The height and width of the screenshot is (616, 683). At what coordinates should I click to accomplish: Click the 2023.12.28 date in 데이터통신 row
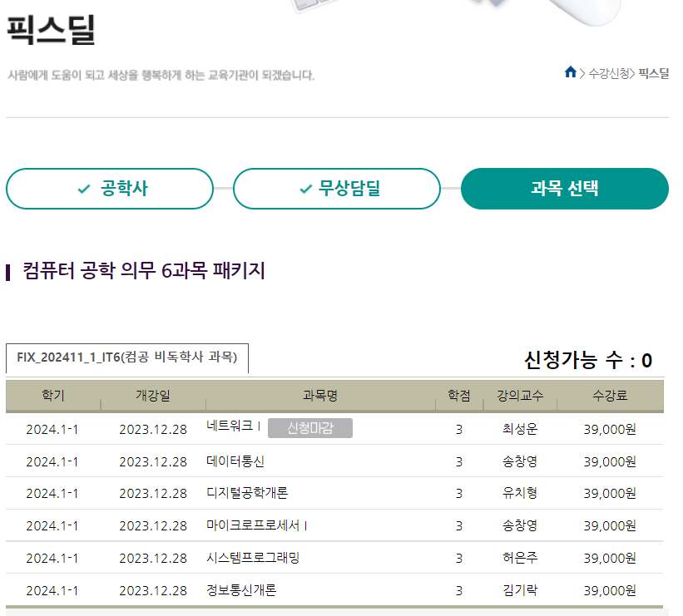coord(153,462)
